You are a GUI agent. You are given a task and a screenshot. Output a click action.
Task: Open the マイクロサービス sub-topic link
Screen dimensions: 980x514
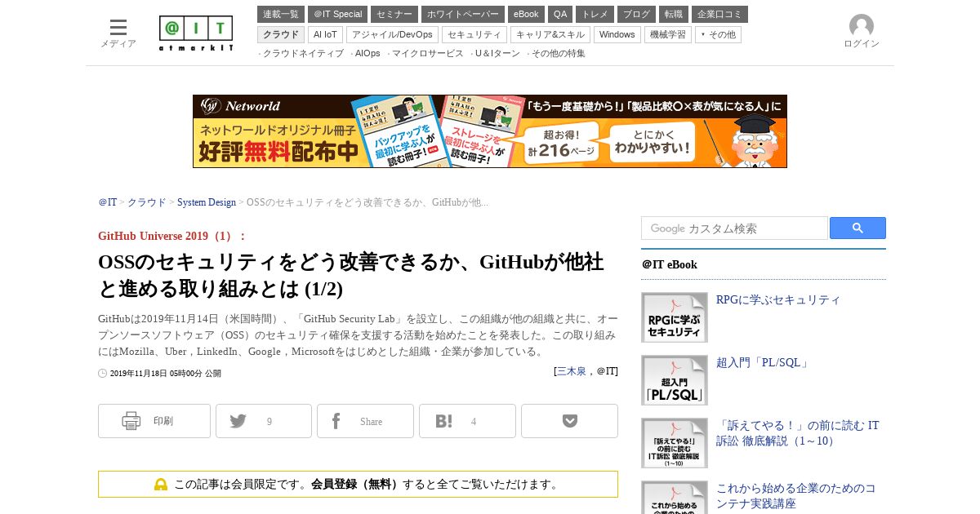[427, 54]
